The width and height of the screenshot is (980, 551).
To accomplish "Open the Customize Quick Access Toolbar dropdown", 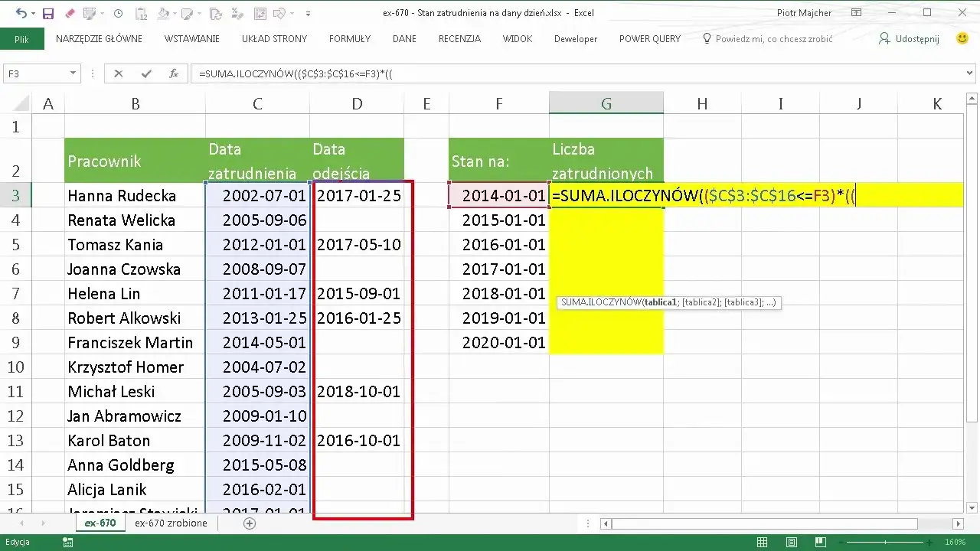I will [309, 13].
